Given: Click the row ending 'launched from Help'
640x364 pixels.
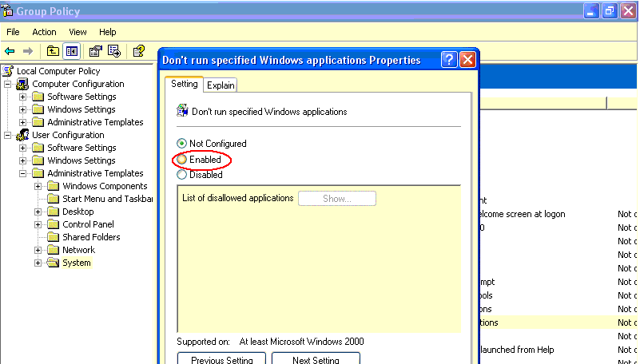Looking at the screenshot, I should 559,350.
